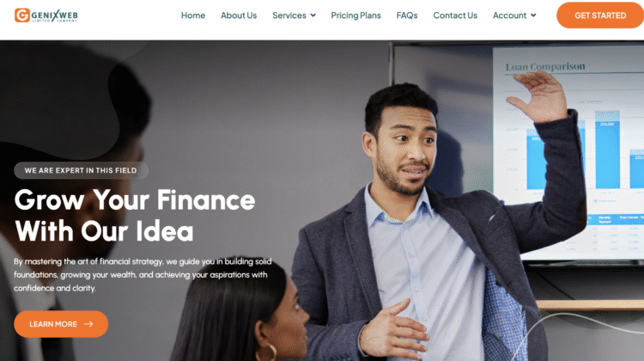
Task: Open the Account menu item
Action: pyautogui.click(x=509, y=15)
